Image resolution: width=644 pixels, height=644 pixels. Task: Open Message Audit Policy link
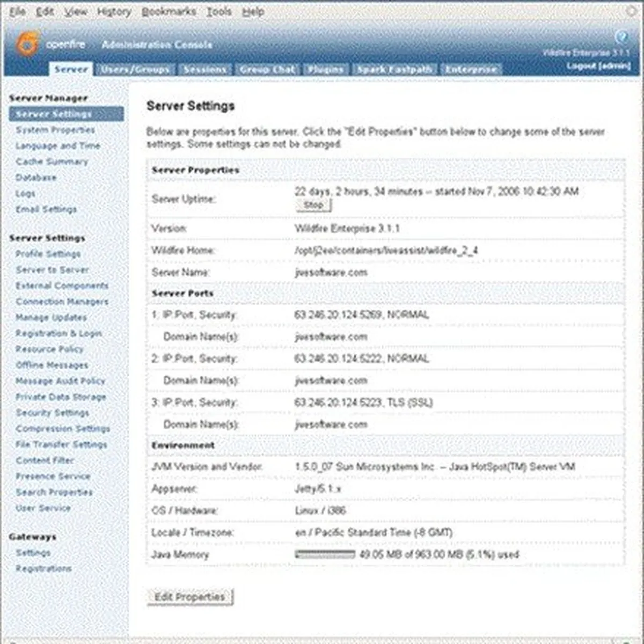pos(60,380)
